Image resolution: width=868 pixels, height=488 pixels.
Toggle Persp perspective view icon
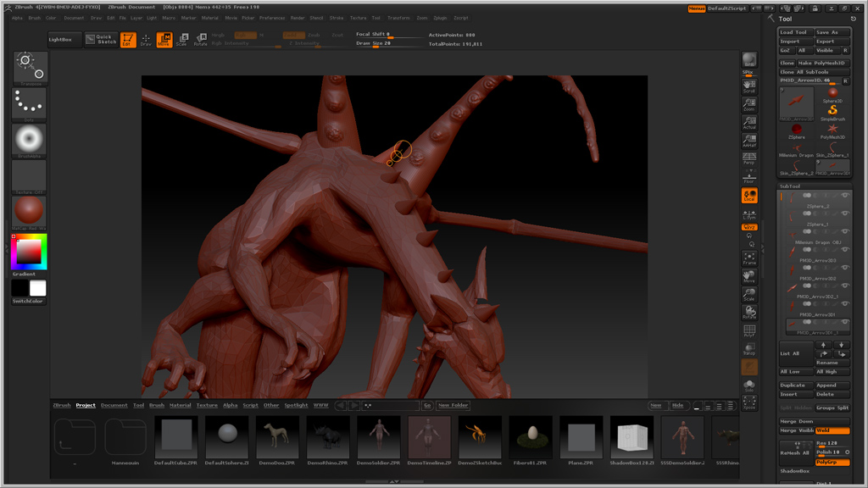[748, 158]
